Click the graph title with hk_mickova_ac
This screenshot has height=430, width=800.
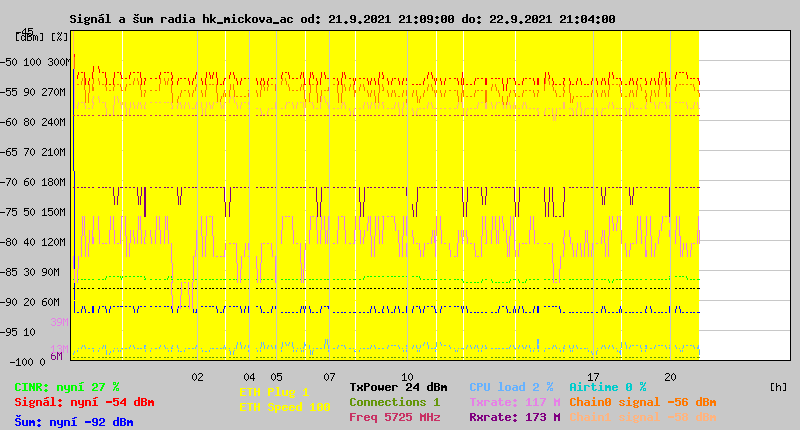click(x=342, y=19)
